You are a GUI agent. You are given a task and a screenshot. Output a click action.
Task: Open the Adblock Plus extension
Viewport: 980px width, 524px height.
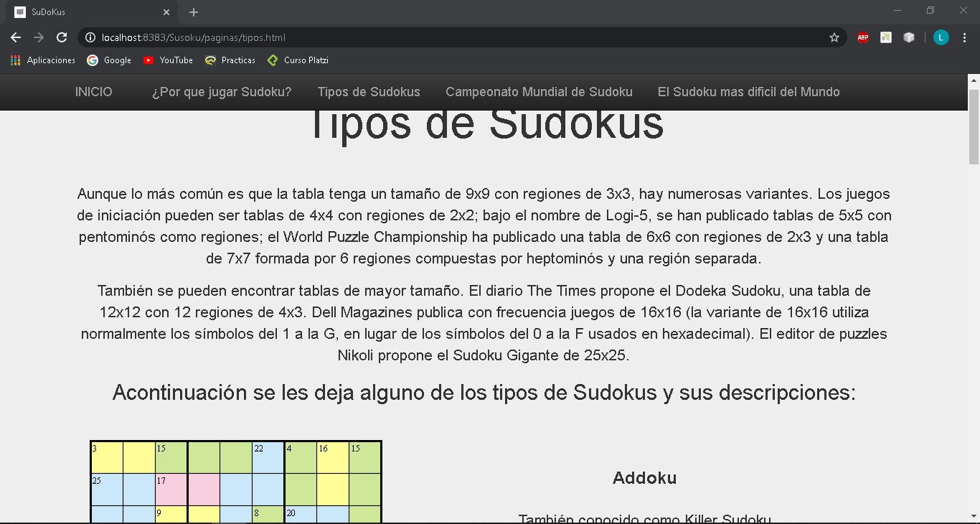[x=862, y=37]
